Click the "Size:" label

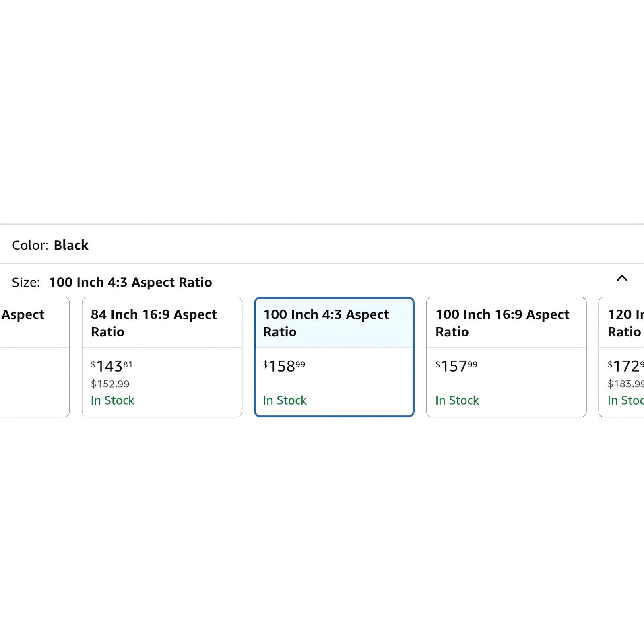tap(26, 282)
